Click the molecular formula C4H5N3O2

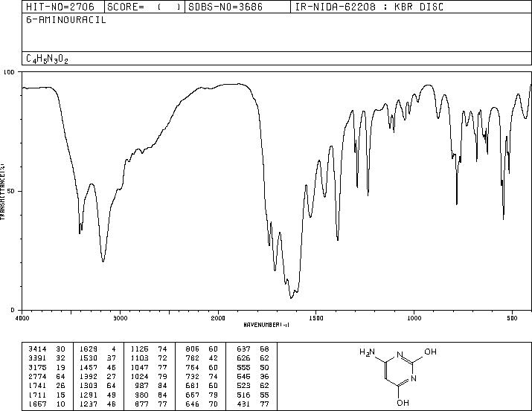(47, 59)
